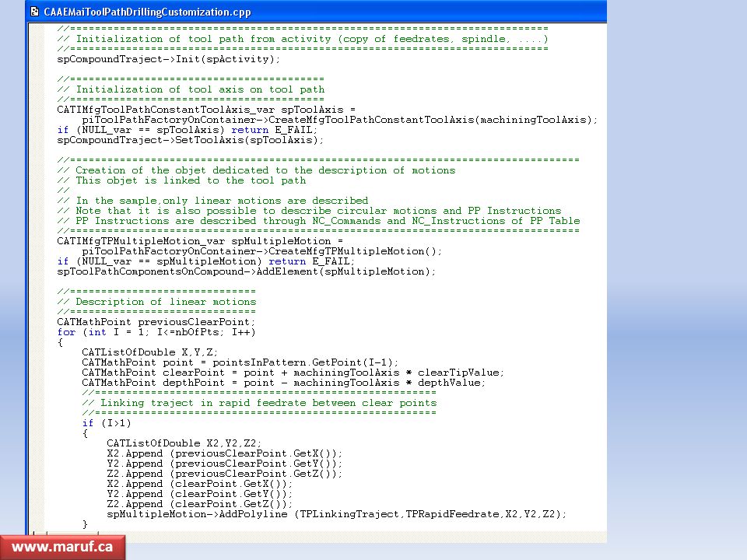Click the 'CATListOfDouble X,Y,Z;' line
Screen dimensions: 747x560
149,352
